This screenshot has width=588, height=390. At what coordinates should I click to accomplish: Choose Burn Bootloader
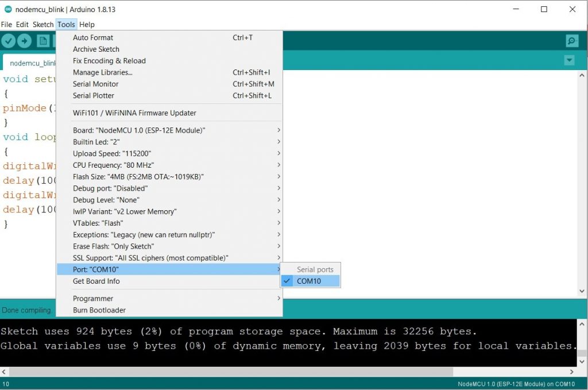pyautogui.click(x=169, y=310)
